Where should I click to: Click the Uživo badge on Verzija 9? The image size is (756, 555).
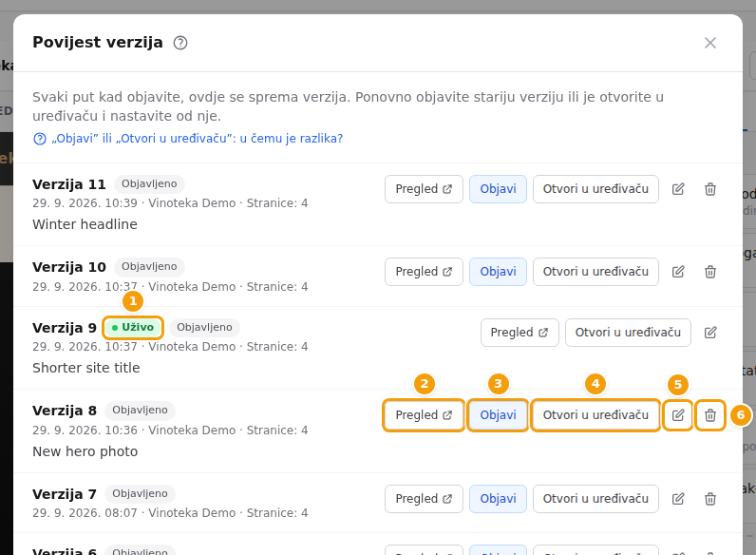(x=133, y=328)
